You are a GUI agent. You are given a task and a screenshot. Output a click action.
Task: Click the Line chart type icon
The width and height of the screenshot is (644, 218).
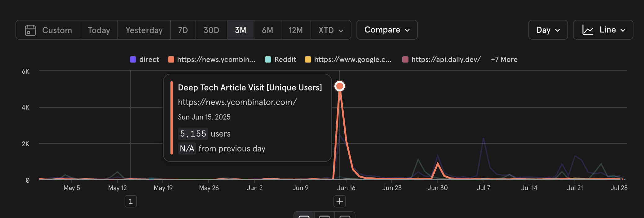click(x=588, y=30)
